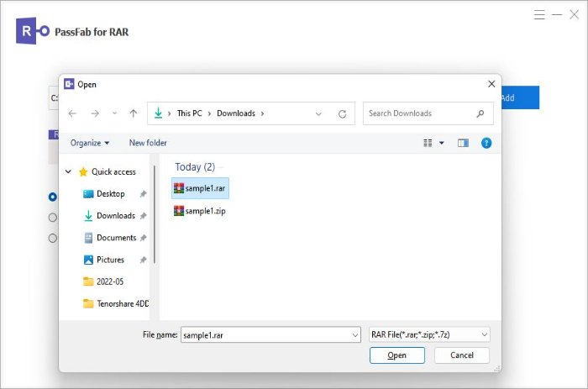The height and width of the screenshot is (389, 588).
Task: Change the view layout icon
Action: pos(428,143)
